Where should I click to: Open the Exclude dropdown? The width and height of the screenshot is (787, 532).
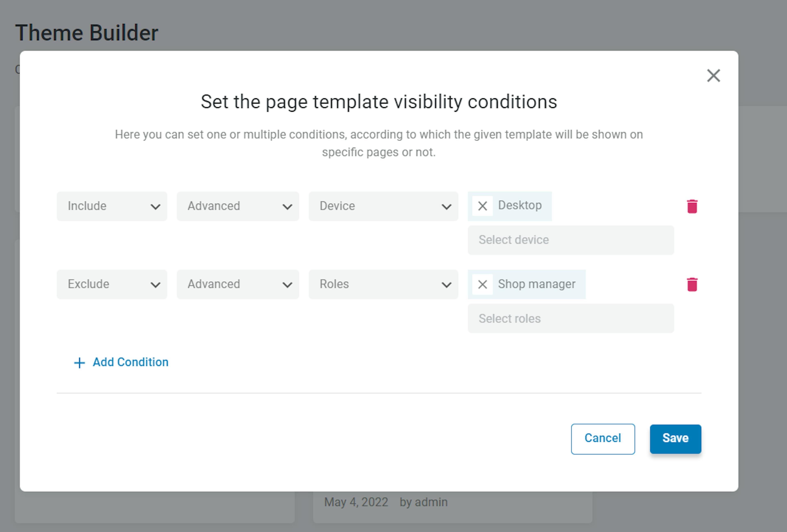(x=112, y=284)
